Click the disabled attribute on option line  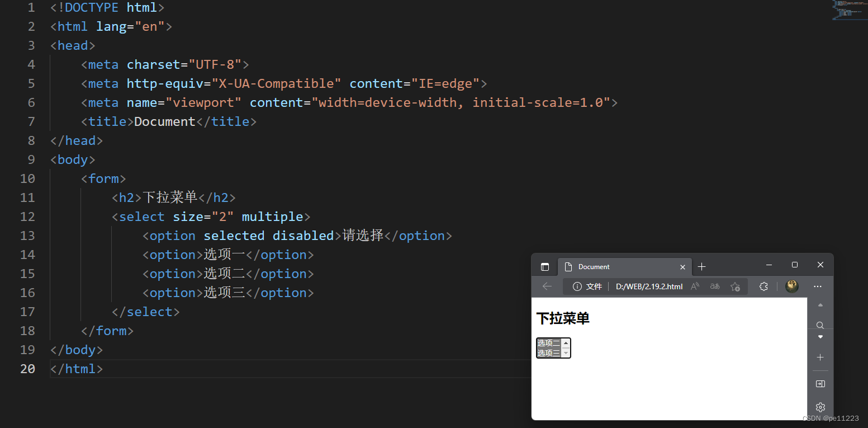pyautogui.click(x=303, y=236)
